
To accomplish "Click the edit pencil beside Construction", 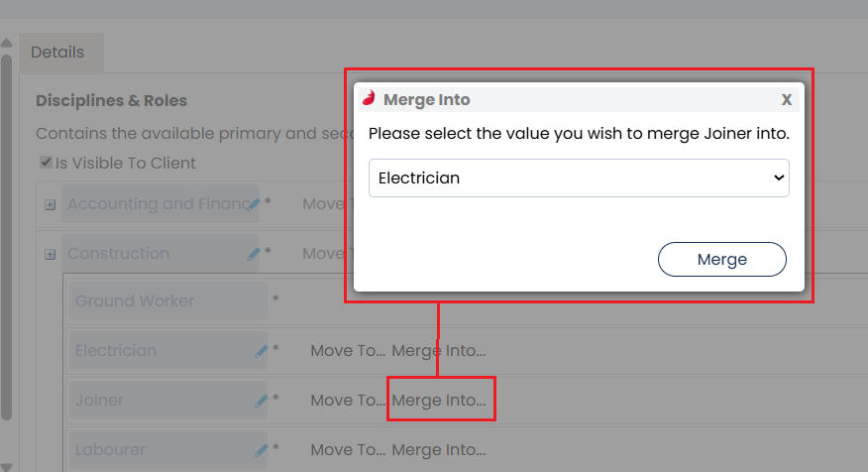I will click(x=254, y=254).
